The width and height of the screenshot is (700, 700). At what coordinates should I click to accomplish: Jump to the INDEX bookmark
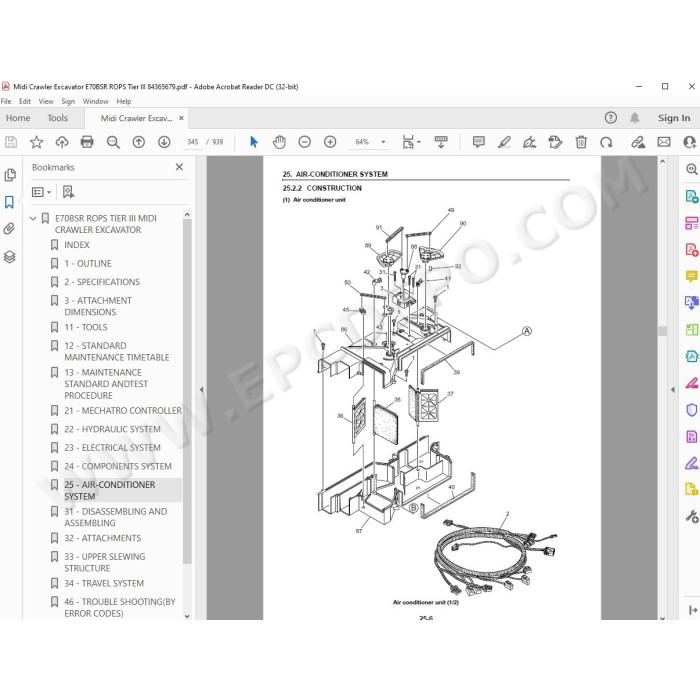(x=77, y=245)
